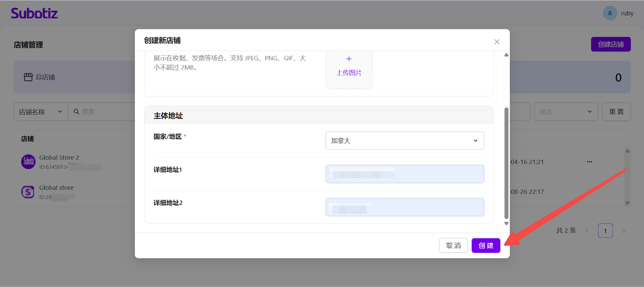644x287 pixels.
Task: Click the 详细地址2 input field
Action: pos(405,207)
